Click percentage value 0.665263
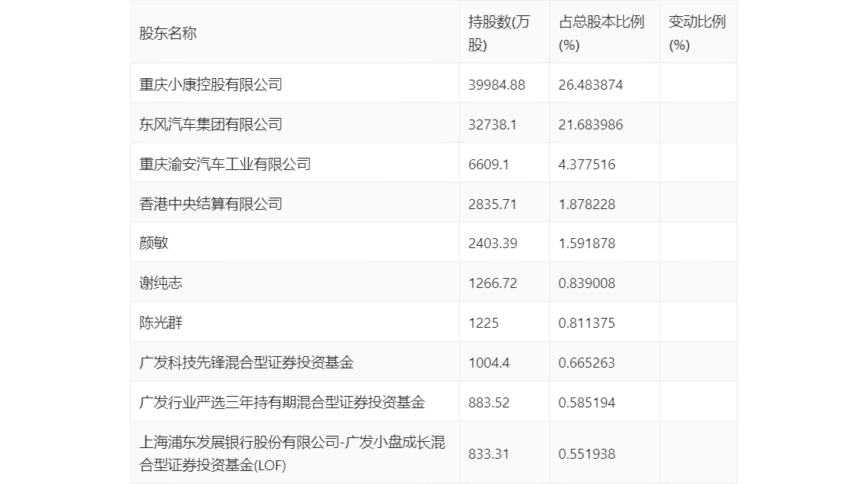 [587, 363]
